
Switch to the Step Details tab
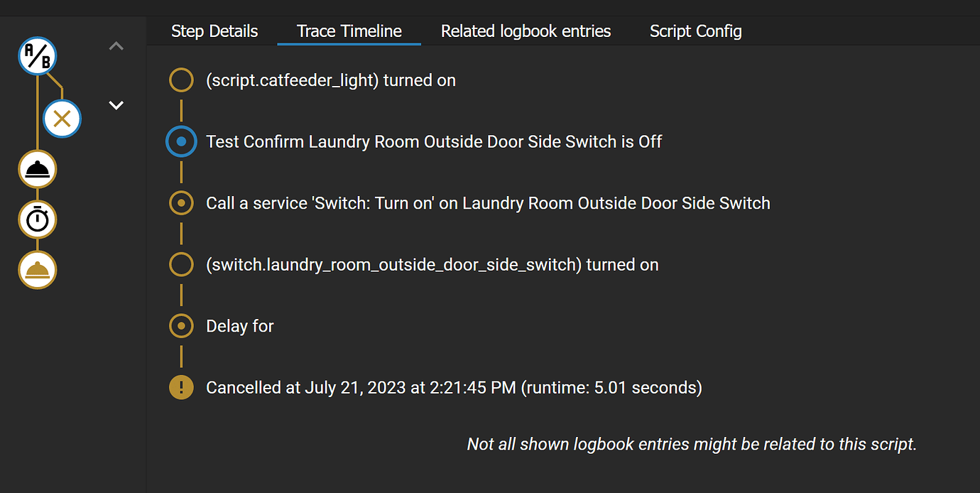click(214, 31)
